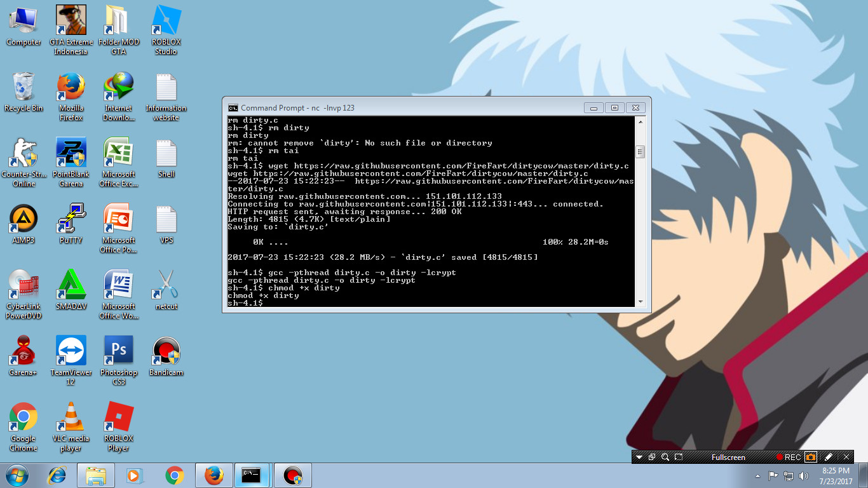The image size is (868, 488).
Task: Click the sh-4.1$ prompt on last line
Action: [x=245, y=303]
